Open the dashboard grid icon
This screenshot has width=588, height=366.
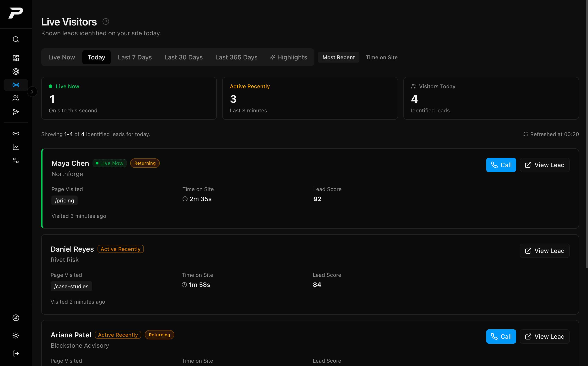[16, 58]
